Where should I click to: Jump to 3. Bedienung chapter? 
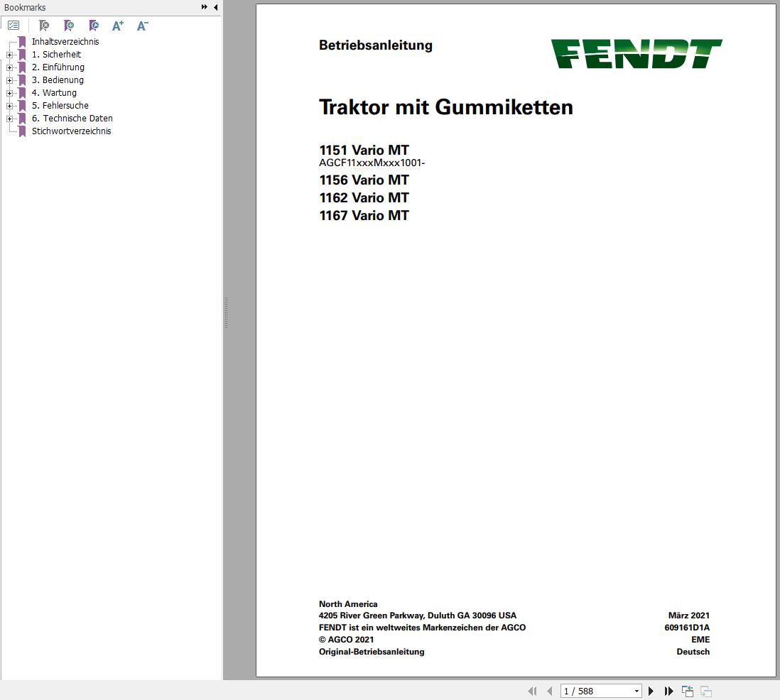[58, 80]
